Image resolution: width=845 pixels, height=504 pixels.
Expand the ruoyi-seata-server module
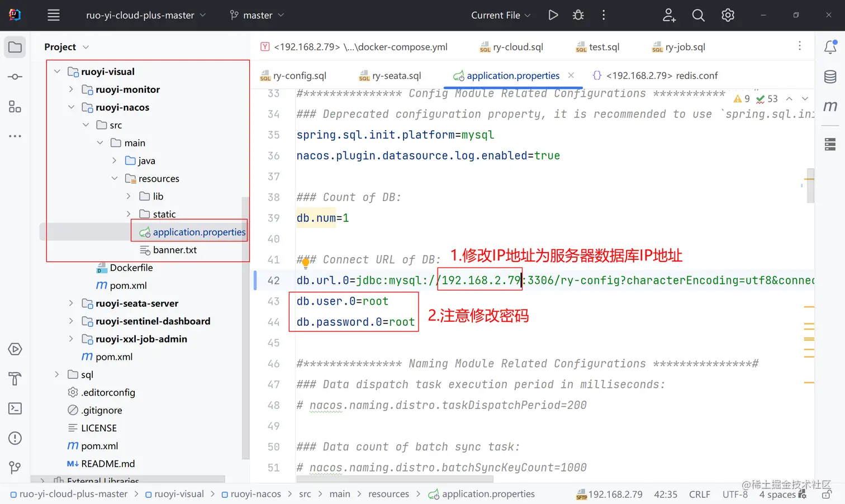tap(71, 303)
